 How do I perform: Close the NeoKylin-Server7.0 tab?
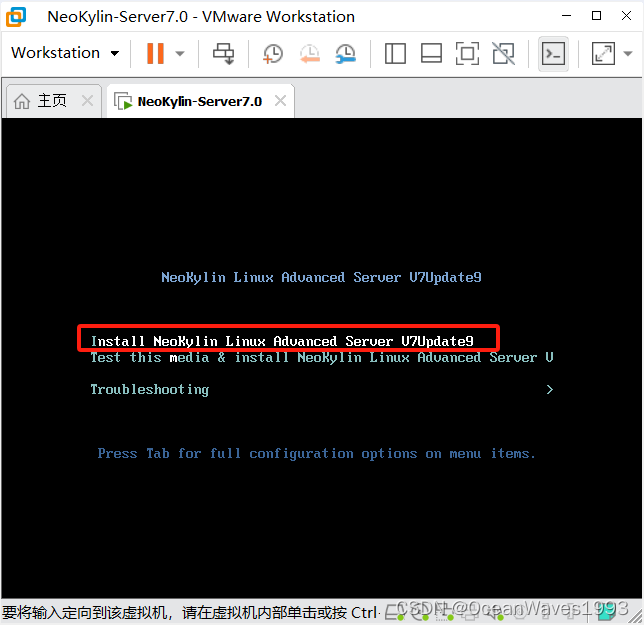point(281,100)
